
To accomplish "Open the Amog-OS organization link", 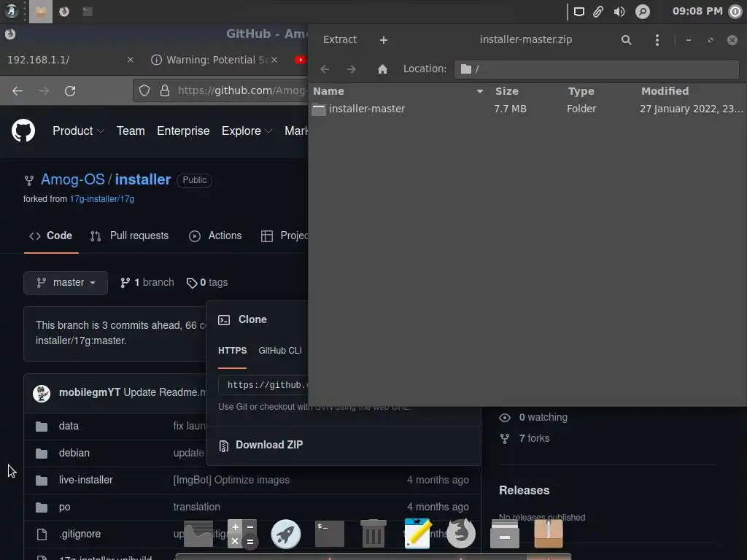I will coord(73,179).
